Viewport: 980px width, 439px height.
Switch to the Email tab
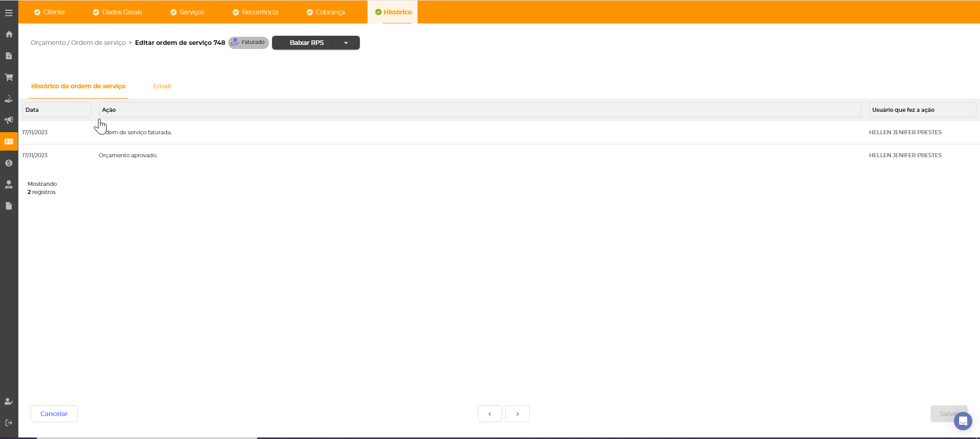(162, 86)
